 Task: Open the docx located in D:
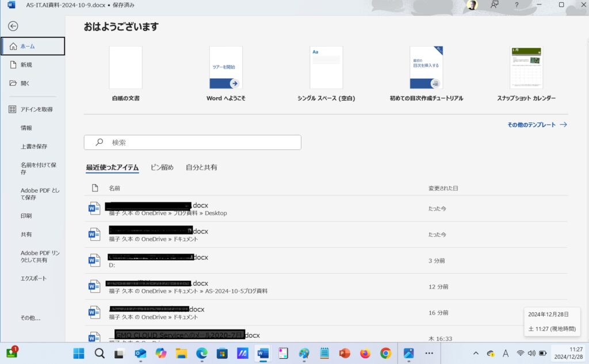point(326,260)
